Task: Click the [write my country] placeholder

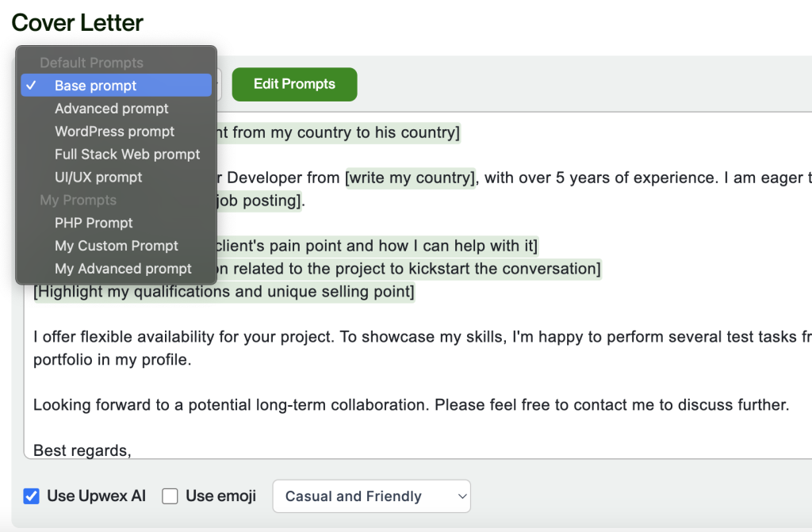Action: click(x=410, y=178)
